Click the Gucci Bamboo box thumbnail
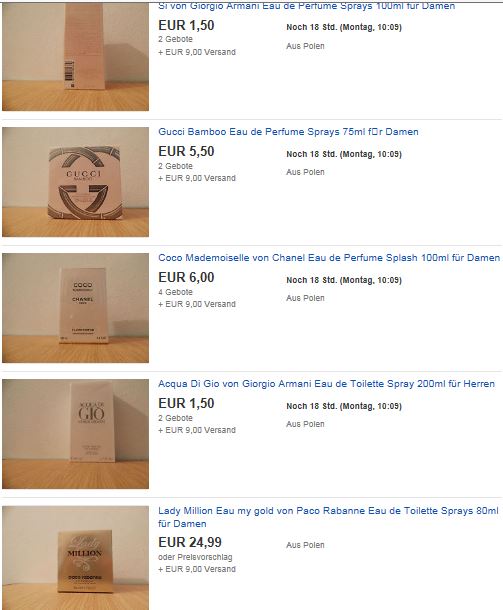 click(75, 182)
